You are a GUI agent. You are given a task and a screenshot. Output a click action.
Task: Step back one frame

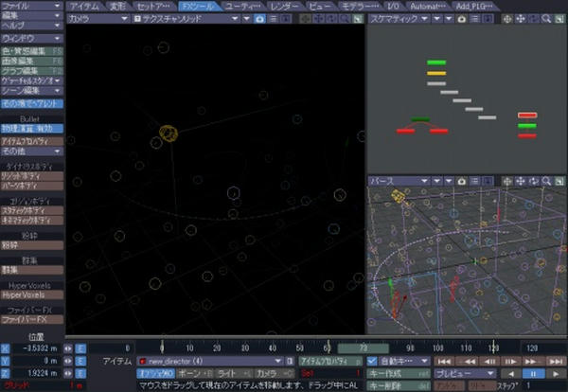[x=489, y=361]
